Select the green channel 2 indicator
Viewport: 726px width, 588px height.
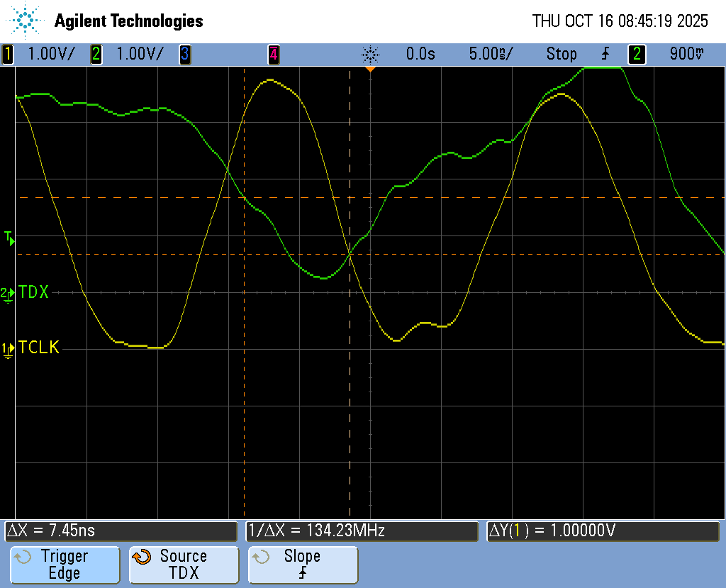tap(96, 54)
